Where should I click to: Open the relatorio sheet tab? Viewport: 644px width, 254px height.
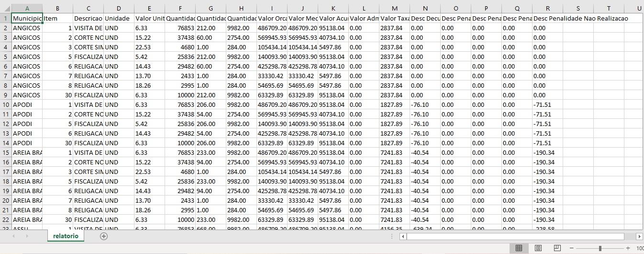65,236
